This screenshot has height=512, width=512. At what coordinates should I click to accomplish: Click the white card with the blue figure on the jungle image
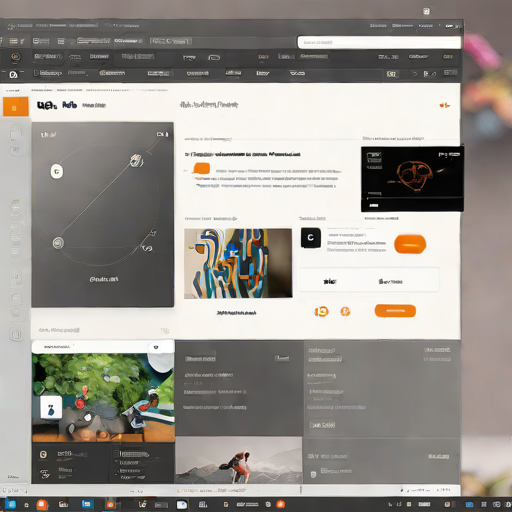coord(51,407)
